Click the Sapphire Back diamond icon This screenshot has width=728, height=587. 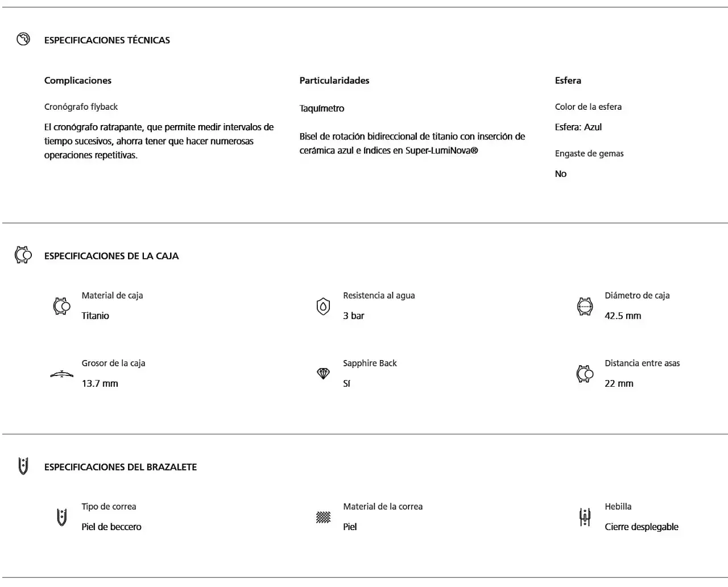[x=323, y=374]
